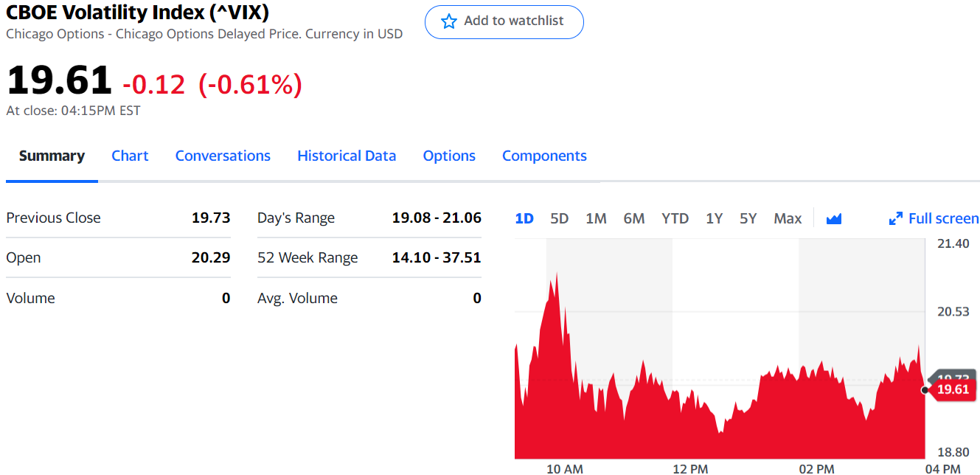Click the 02 PM time axis label
This screenshot has width=980, height=475.
(816, 468)
